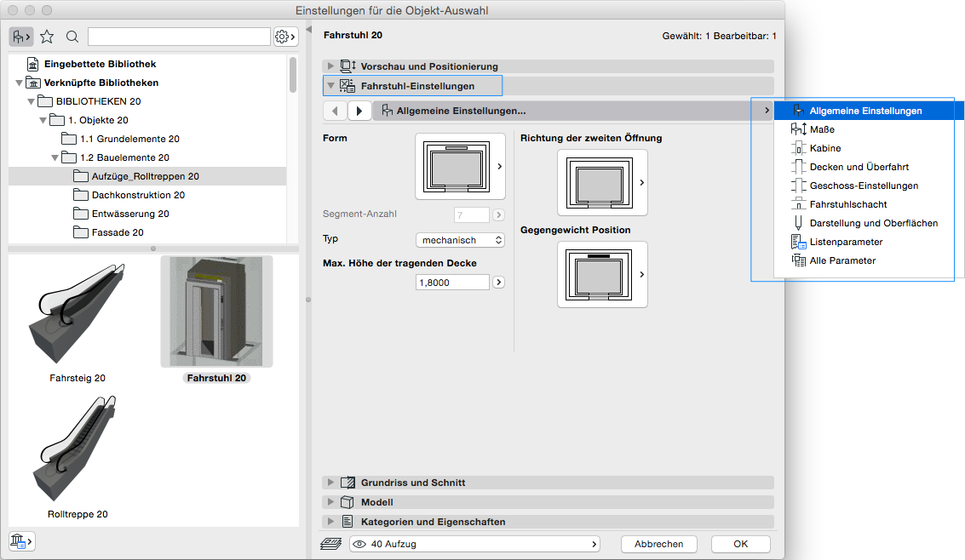
Task: Go to the previous settings page arrow
Action: pos(336,111)
